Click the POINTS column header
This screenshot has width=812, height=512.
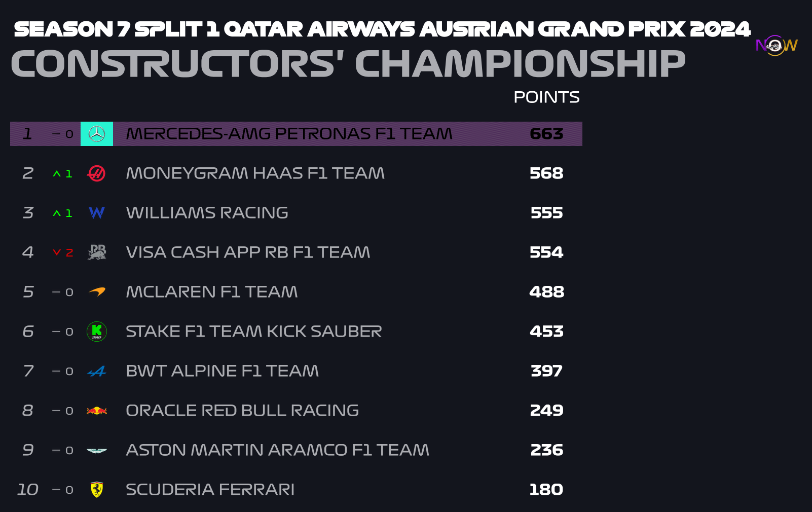[x=546, y=97]
